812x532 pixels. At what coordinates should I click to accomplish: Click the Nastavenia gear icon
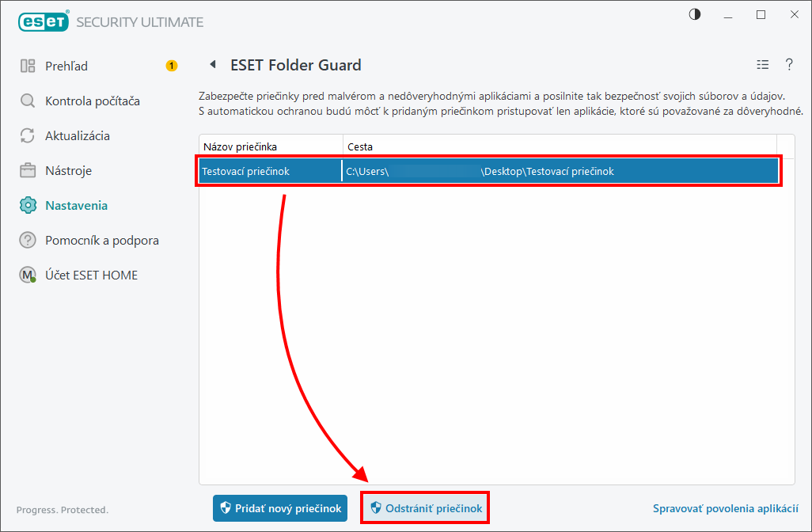(28, 205)
